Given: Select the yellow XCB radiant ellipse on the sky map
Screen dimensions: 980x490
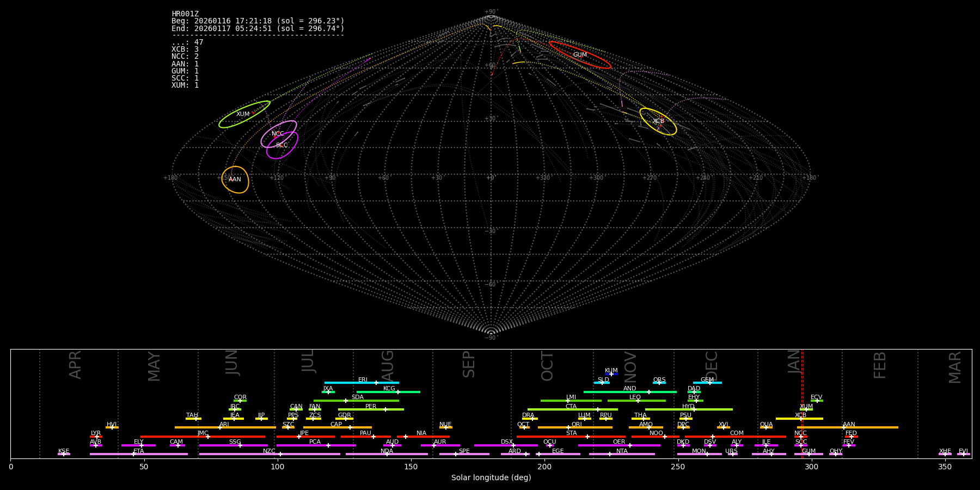Looking at the screenshot, I should 658,121.
